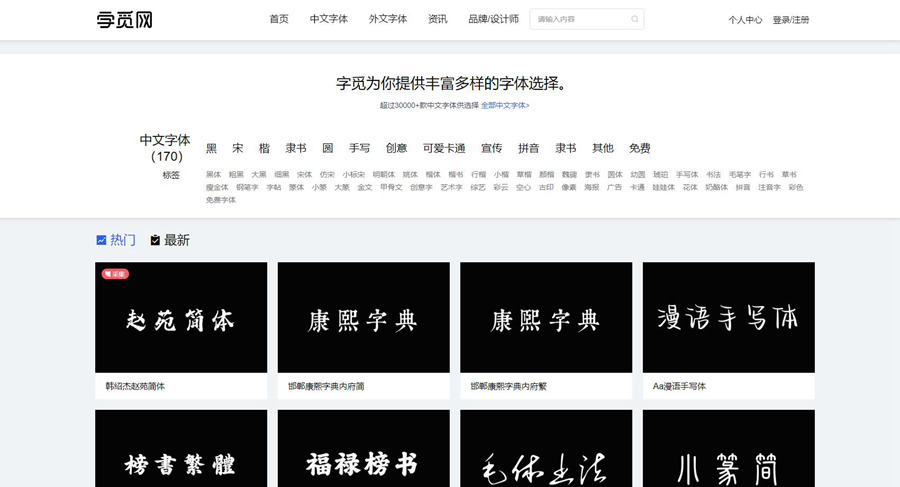This screenshot has height=487, width=900.
Task: Open the 中文字体 navigation menu item
Action: [x=329, y=19]
